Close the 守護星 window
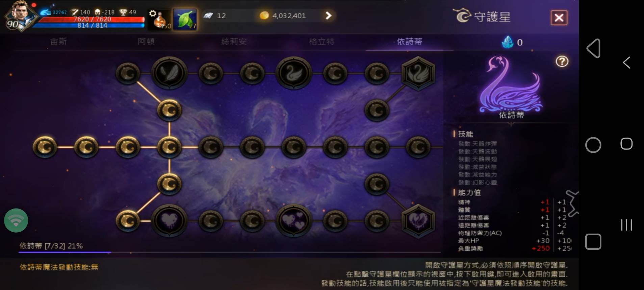The image size is (644, 290). pyautogui.click(x=559, y=18)
